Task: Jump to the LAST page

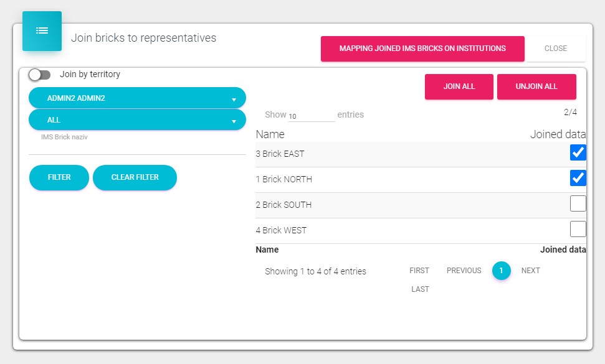Action: [420, 289]
